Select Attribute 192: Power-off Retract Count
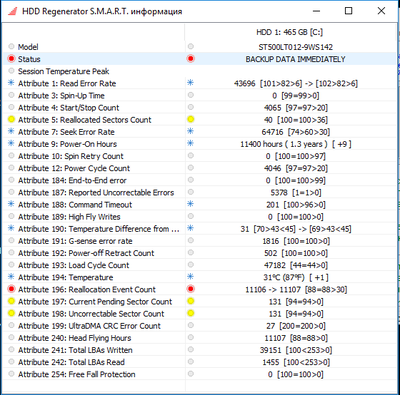 pyautogui.click(x=86, y=253)
